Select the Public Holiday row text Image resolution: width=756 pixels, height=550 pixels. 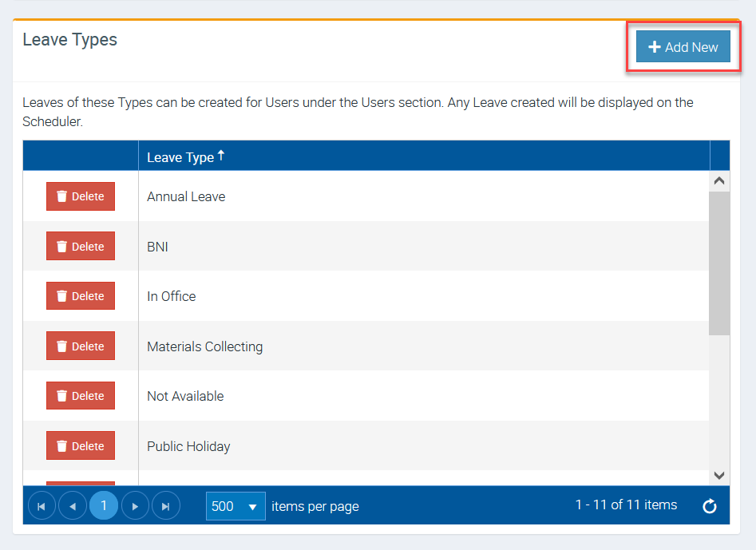pyautogui.click(x=188, y=446)
